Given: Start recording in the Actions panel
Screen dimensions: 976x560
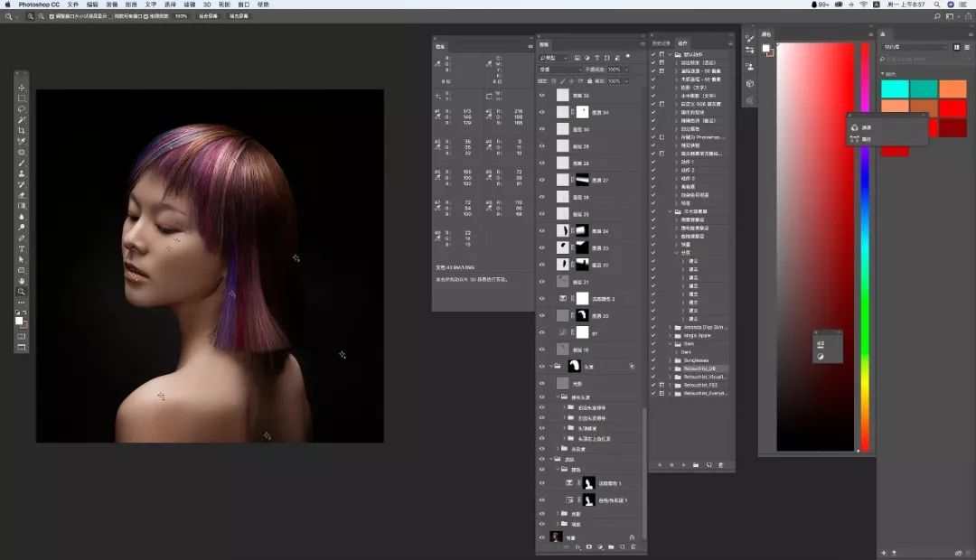Looking at the screenshot, I should (671, 465).
